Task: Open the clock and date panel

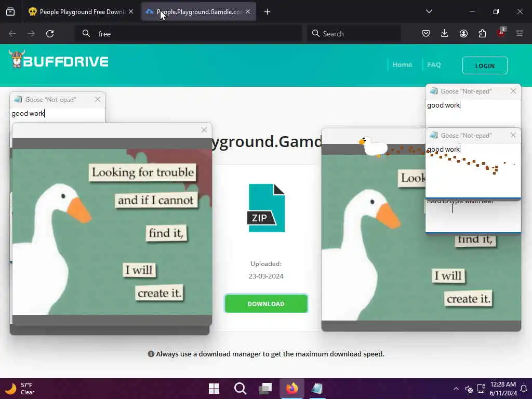Action: coord(503,389)
